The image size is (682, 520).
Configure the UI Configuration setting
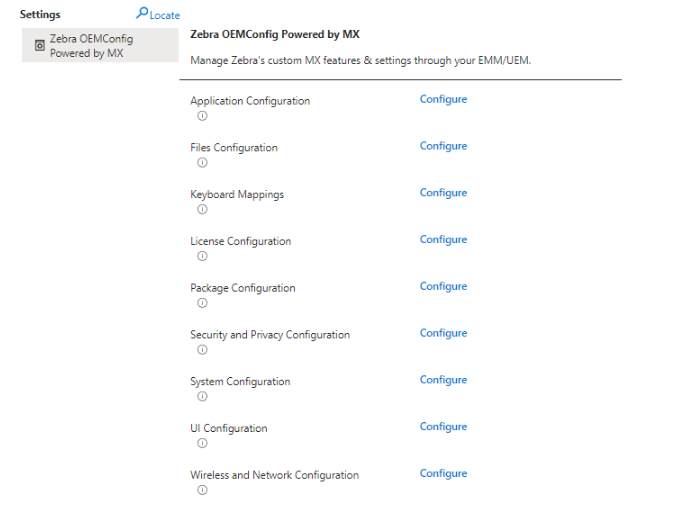click(x=443, y=427)
